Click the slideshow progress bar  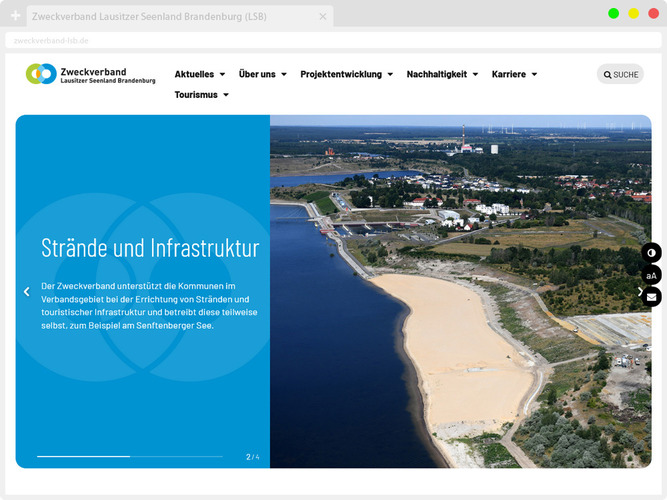click(130, 456)
